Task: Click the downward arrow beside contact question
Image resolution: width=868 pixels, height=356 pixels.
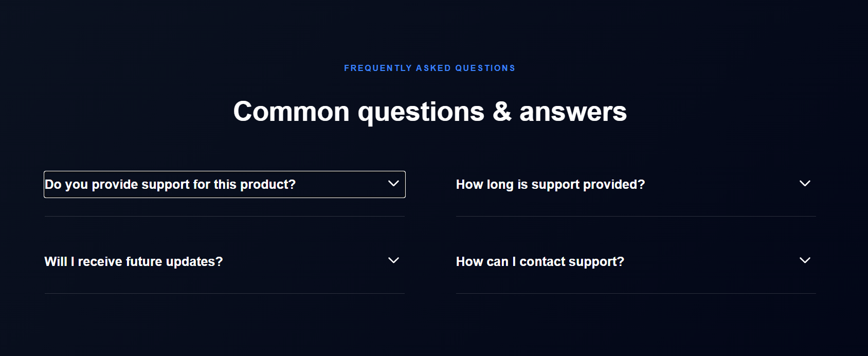Action: click(804, 260)
